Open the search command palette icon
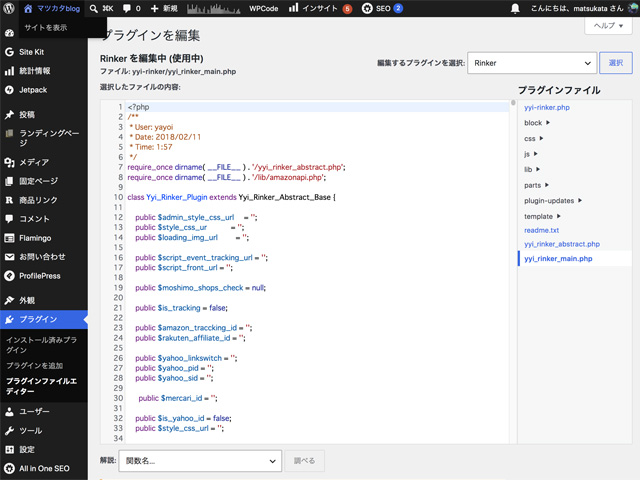This screenshot has height=480, width=640. pos(94,9)
